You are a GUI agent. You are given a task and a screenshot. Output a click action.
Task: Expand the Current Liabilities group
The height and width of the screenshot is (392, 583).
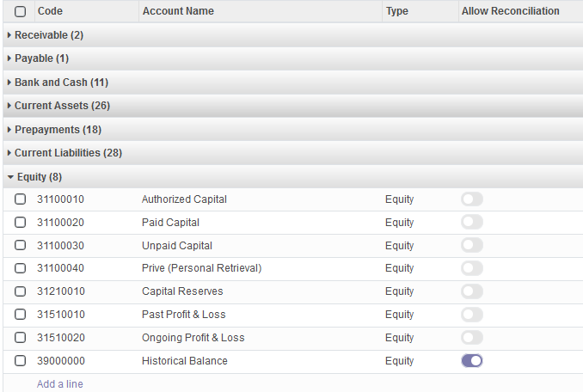coord(64,153)
